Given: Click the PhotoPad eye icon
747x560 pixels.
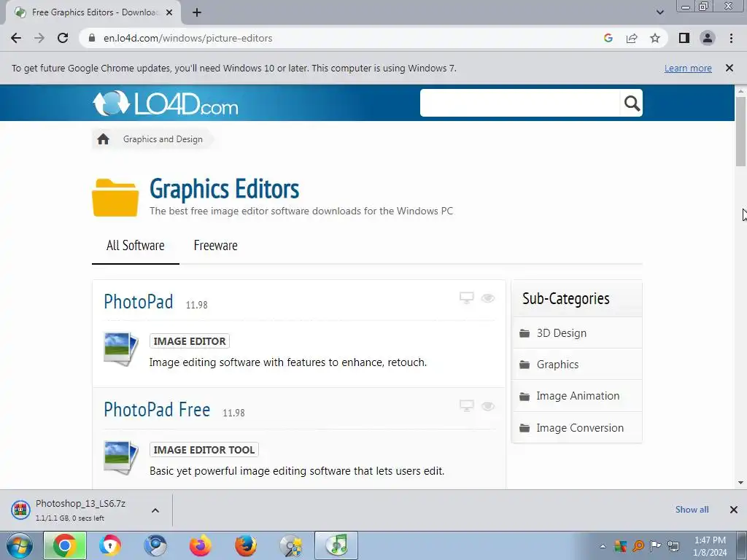Looking at the screenshot, I should 488,298.
